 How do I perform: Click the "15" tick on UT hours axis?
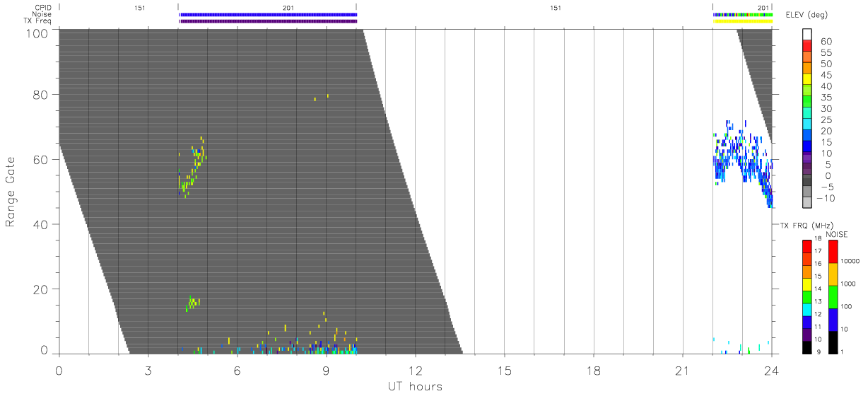(x=504, y=370)
